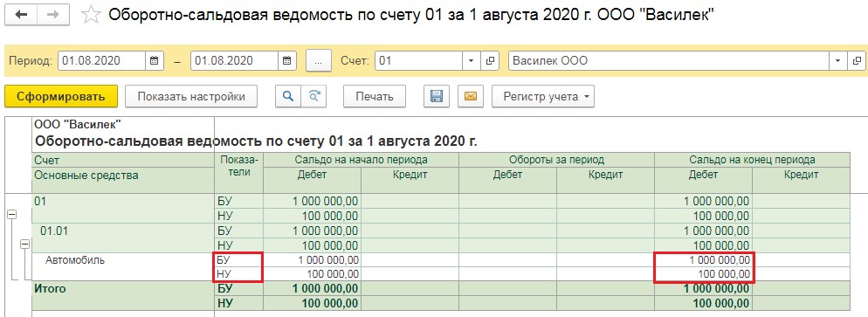Viewport: 868px width, 317px height.
Task: Select Автомобиль НУ opening debit 100 000,00
Action: tap(313, 274)
